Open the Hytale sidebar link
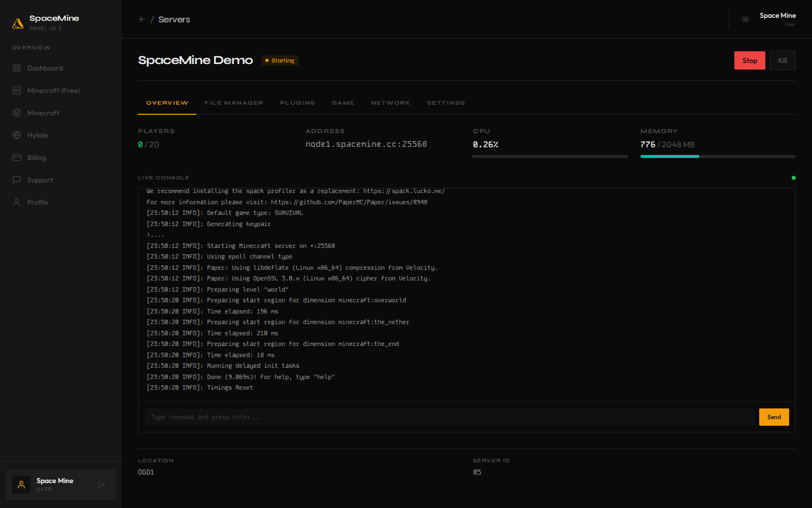Screen dimensions: 812x508 61,135
